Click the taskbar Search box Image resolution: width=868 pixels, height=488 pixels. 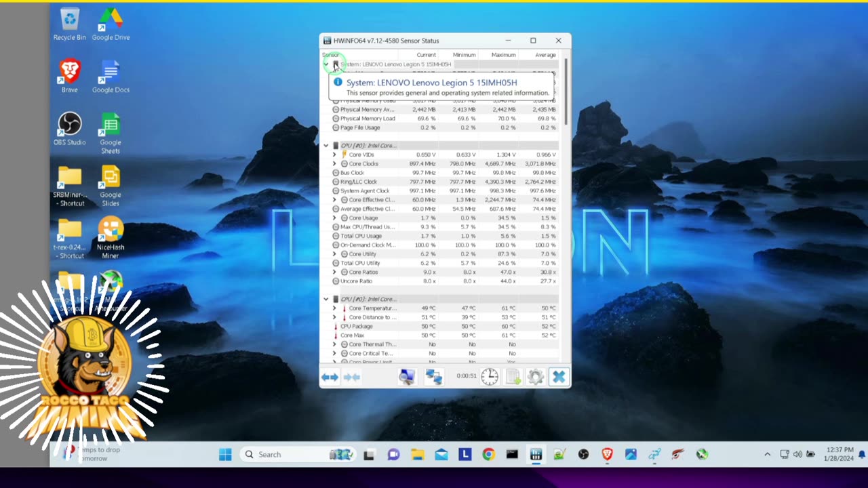click(300, 454)
